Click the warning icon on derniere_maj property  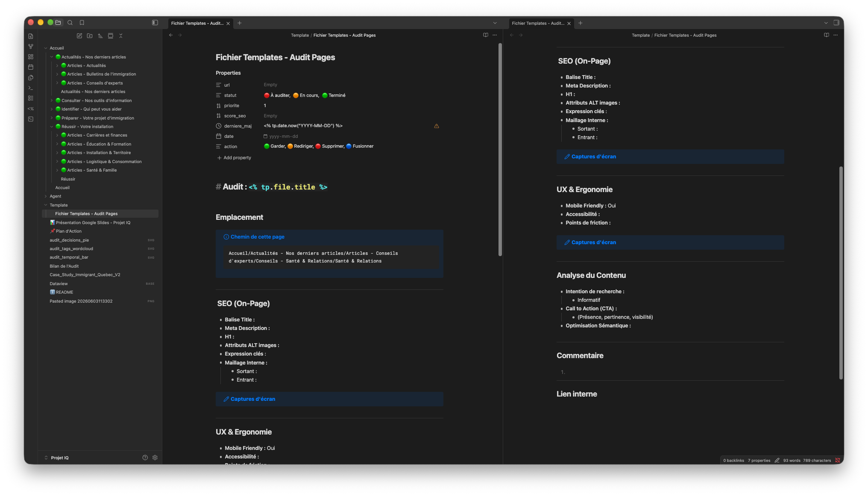point(437,126)
